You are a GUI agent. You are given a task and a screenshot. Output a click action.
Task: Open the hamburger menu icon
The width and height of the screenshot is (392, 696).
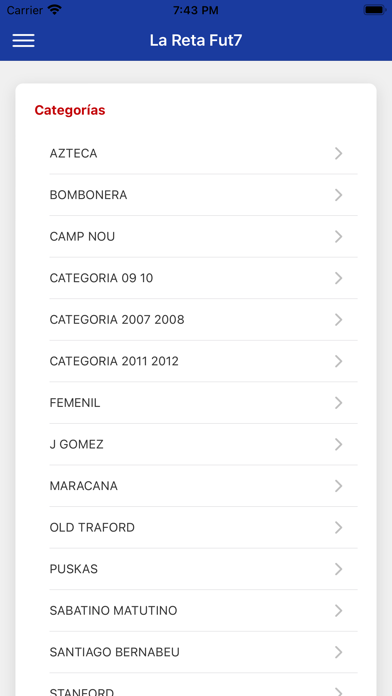coord(23,40)
